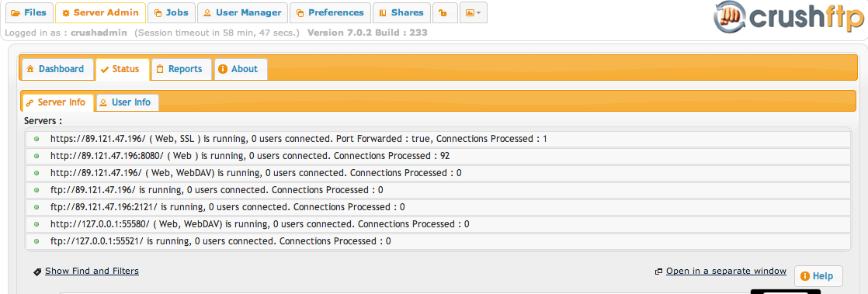
Task: Click the Help button
Action: tap(818, 275)
